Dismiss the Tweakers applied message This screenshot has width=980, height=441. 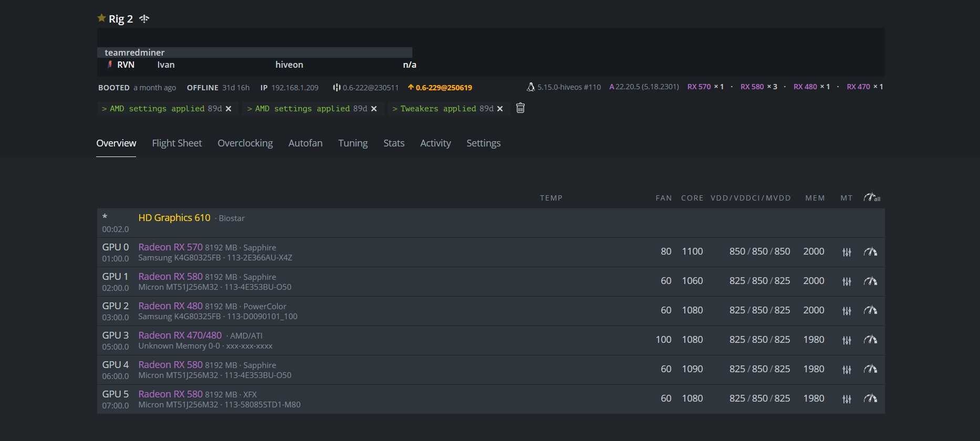(x=500, y=109)
